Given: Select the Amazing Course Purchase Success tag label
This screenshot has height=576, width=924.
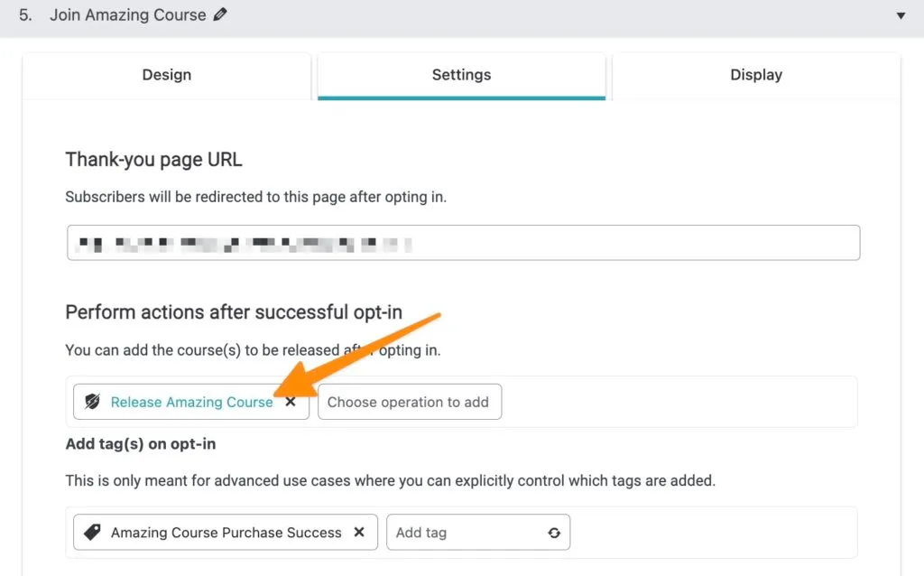Looking at the screenshot, I should coord(226,533).
